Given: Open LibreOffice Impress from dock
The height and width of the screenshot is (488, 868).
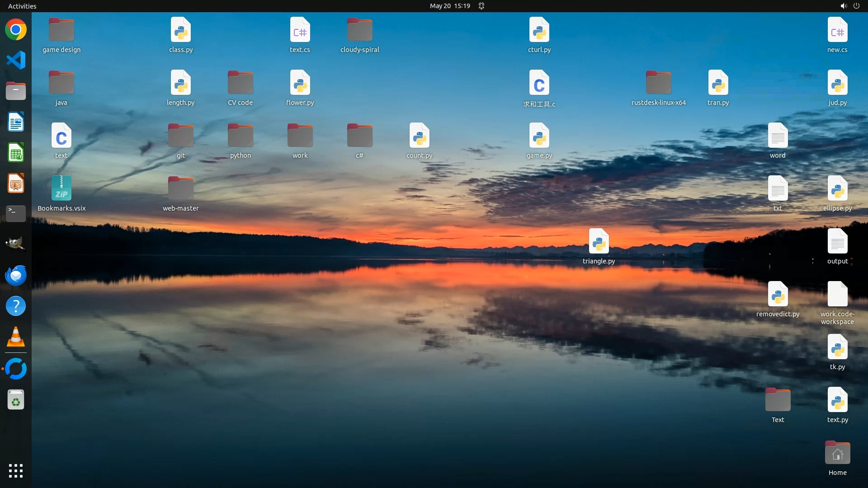Looking at the screenshot, I should [16, 183].
